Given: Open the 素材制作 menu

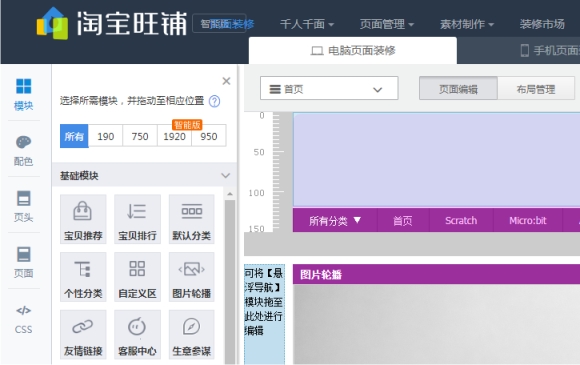Looking at the screenshot, I should pos(467,24).
